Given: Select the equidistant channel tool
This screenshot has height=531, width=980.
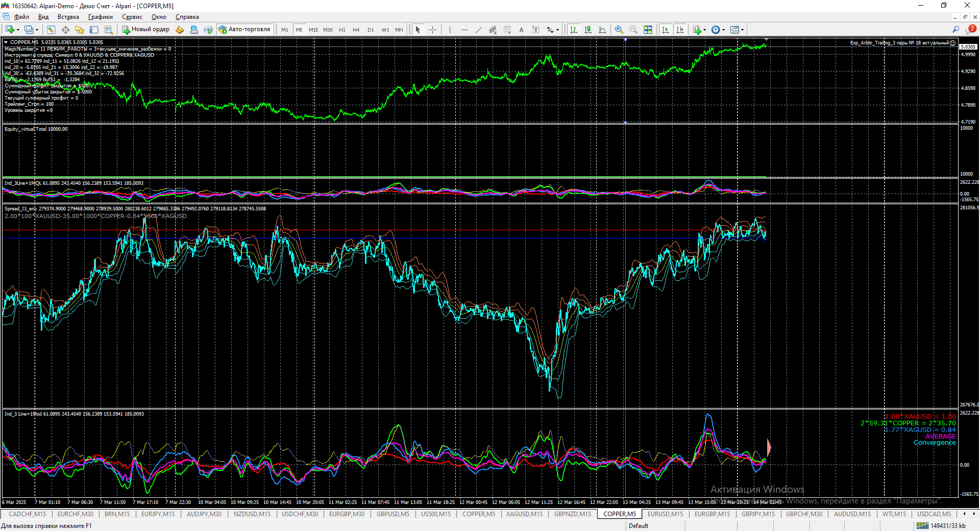Looking at the screenshot, I should coord(493,30).
